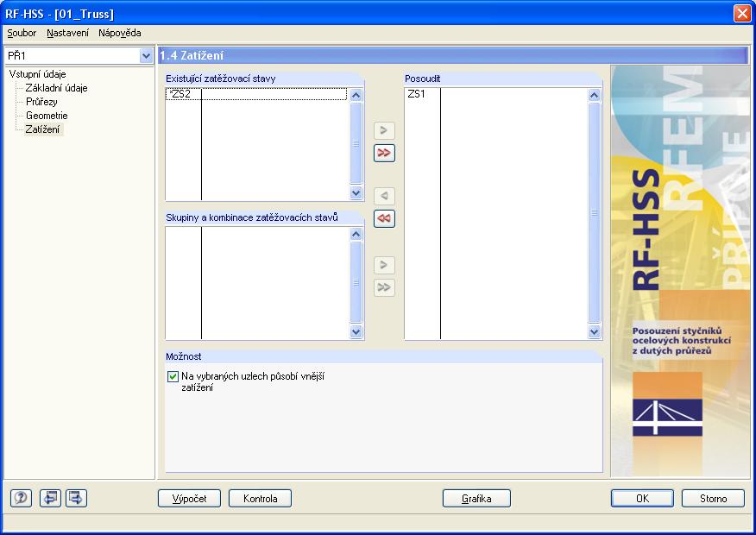Click the help question mark icon

(x=21, y=498)
